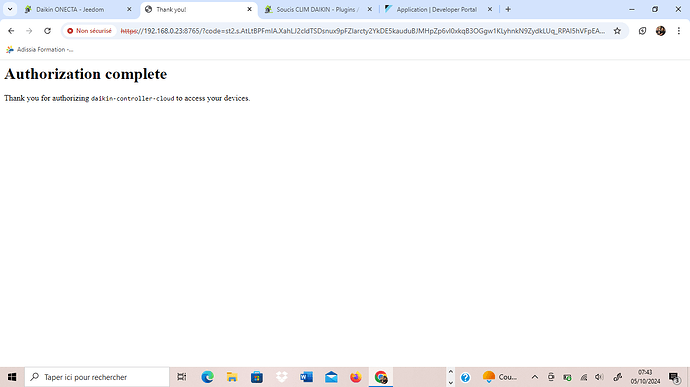Expand the tab search dropdown arrow
The image size is (690, 387).
(x=10, y=9)
